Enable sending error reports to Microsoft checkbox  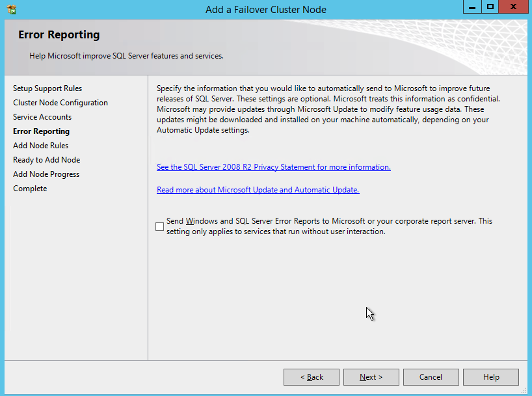pyautogui.click(x=160, y=226)
